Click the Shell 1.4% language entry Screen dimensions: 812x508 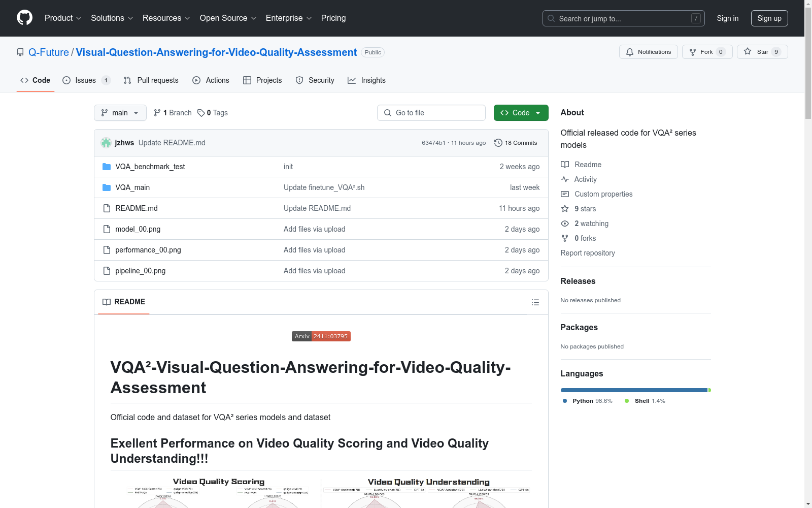pos(645,401)
